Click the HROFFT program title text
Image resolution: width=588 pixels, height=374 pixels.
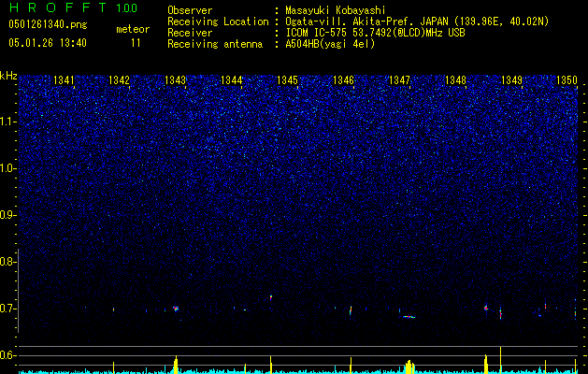click(57, 7)
